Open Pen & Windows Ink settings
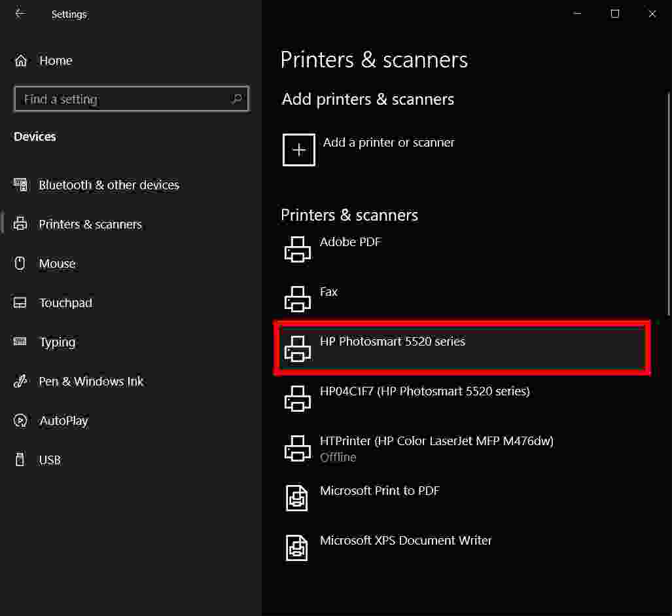This screenshot has height=616, width=672. [x=92, y=381]
